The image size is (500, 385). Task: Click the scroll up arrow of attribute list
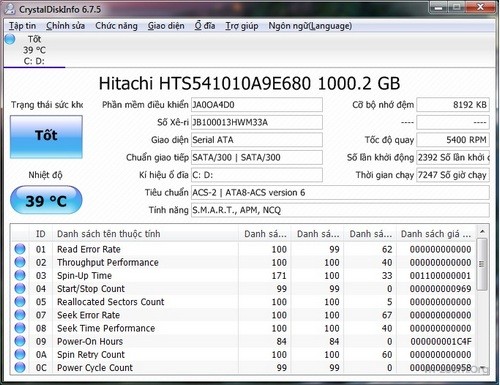pos(482,231)
